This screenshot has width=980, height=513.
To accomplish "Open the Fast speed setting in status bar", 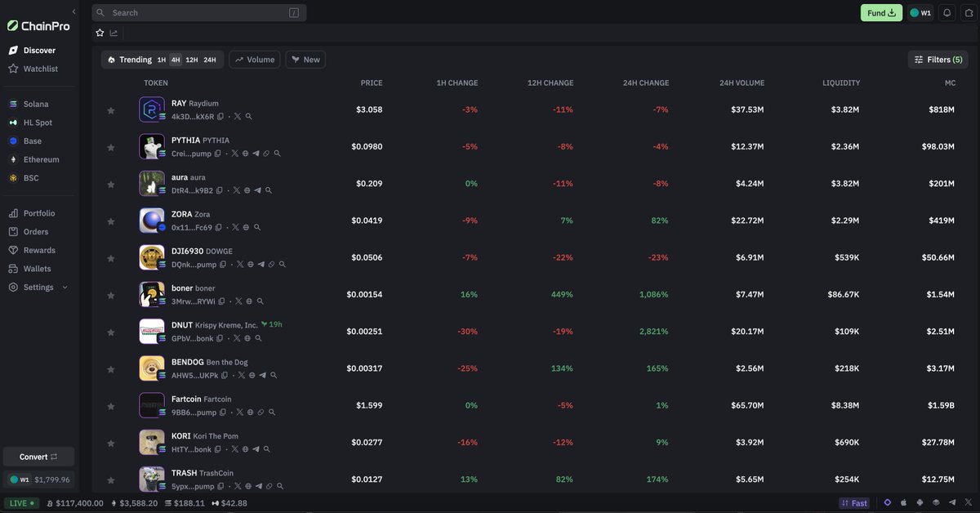I will click(854, 503).
